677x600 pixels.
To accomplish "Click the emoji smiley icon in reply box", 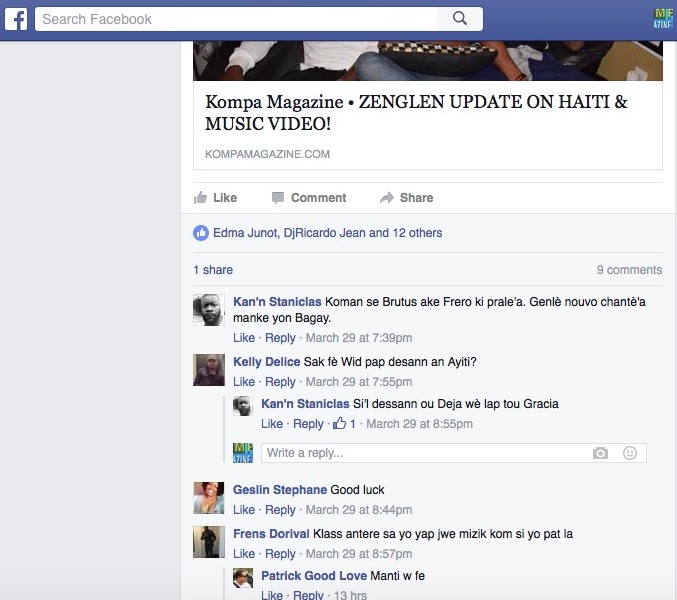I will pyautogui.click(x=630, y=453).
